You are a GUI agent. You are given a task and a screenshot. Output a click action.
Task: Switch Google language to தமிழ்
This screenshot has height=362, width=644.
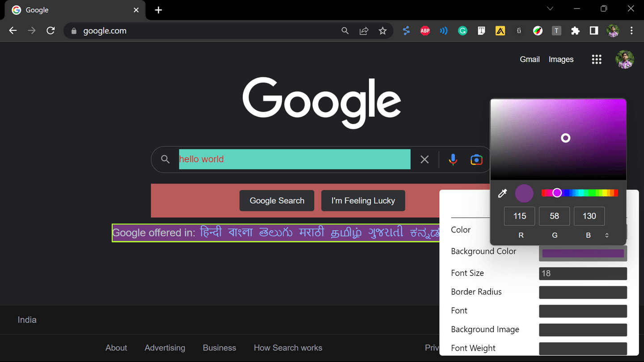346,233
